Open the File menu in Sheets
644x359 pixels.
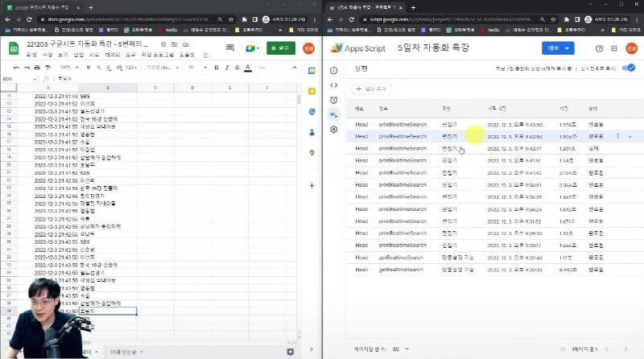pos(31,55)
